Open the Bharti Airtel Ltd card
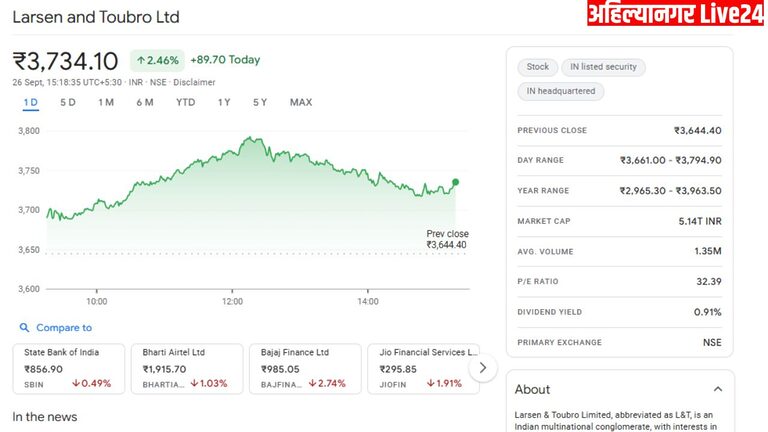 click(x=187, y=368)
